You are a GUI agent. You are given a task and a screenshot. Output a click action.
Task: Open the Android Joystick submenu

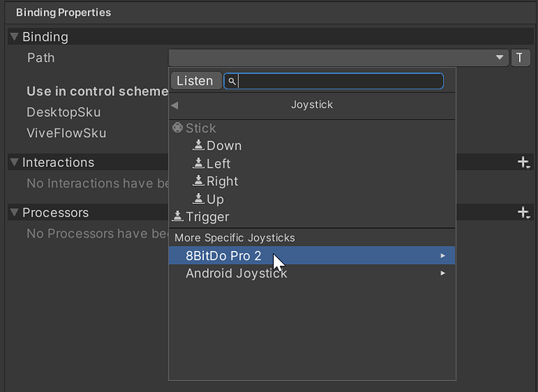236,274
